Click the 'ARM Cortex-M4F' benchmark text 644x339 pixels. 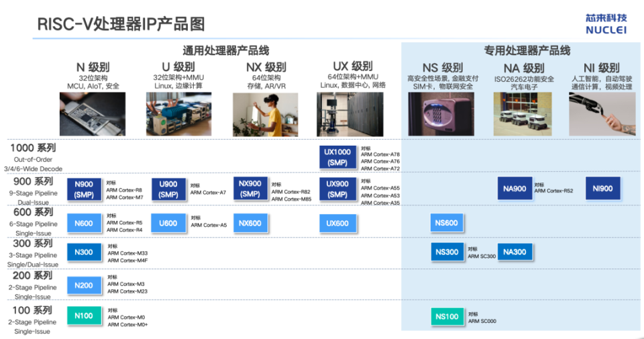127,260
